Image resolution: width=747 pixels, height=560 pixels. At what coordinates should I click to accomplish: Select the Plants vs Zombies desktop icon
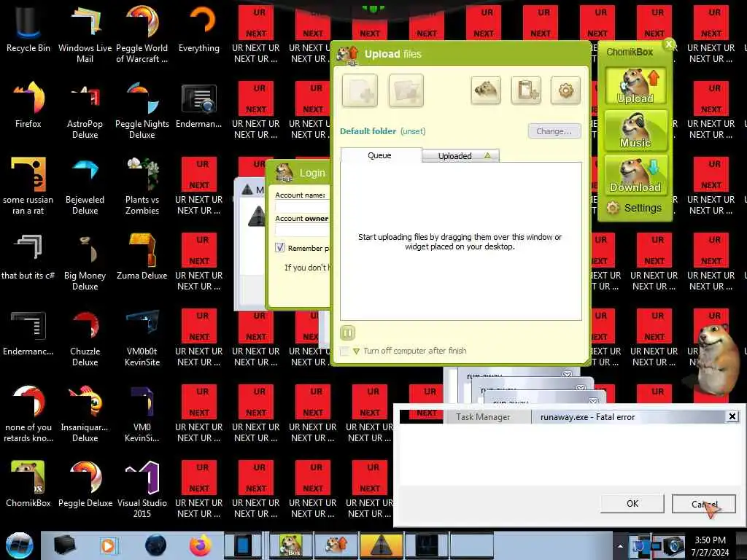coord(142,186)
